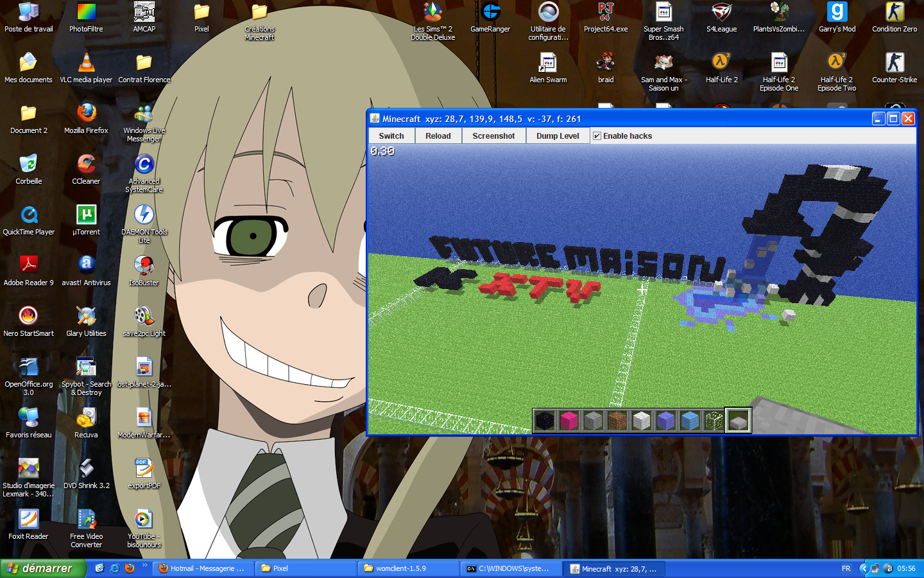Select the OpenOffice.org 3.0 icon
Image resolution: width=924 pixels, height=578 pixels.
point(28,376)
